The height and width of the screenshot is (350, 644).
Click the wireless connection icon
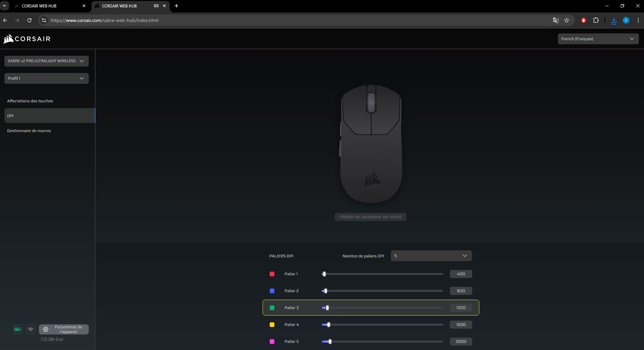30,329
